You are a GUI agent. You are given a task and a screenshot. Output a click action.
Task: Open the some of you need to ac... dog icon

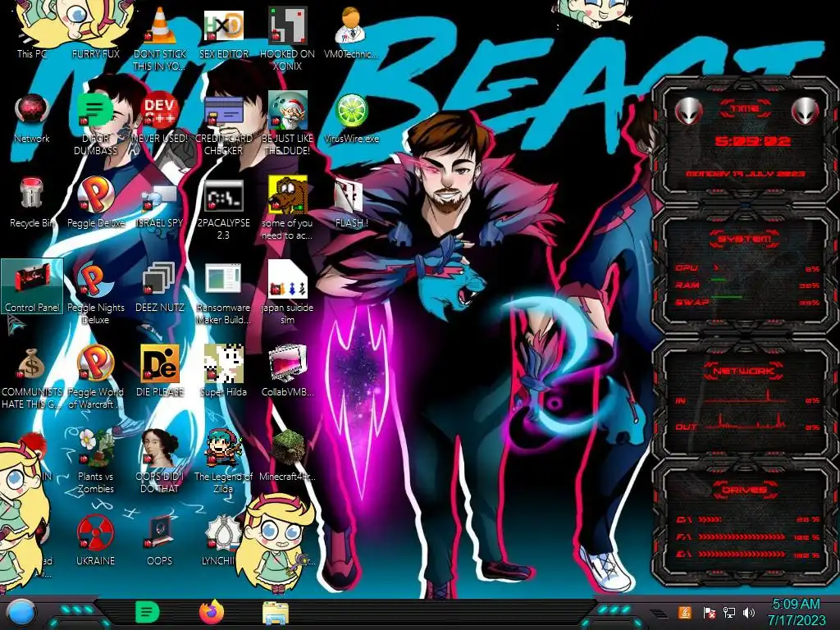[288, 209]
